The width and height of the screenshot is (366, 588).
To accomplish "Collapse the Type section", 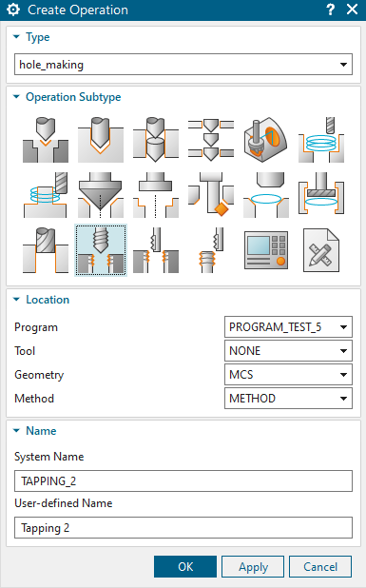I will [16, 37].
